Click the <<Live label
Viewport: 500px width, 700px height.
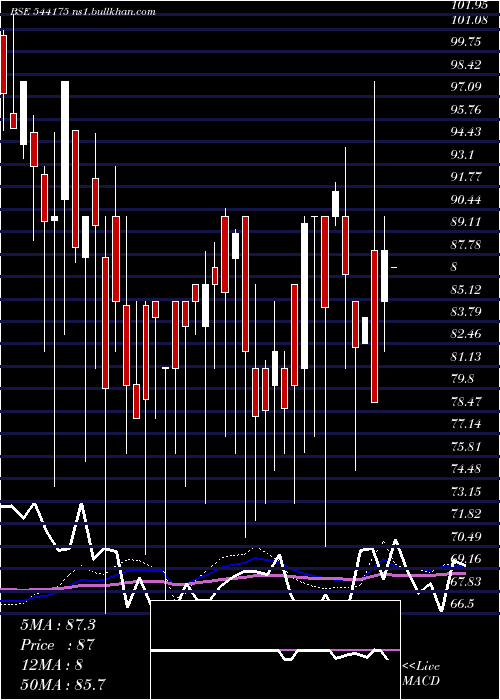(x=421, y=667)
